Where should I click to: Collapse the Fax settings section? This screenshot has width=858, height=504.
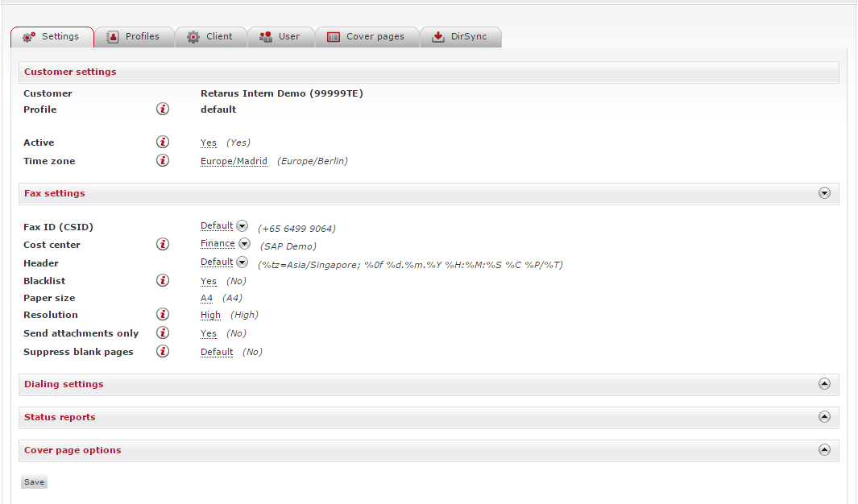pos(824,193)
